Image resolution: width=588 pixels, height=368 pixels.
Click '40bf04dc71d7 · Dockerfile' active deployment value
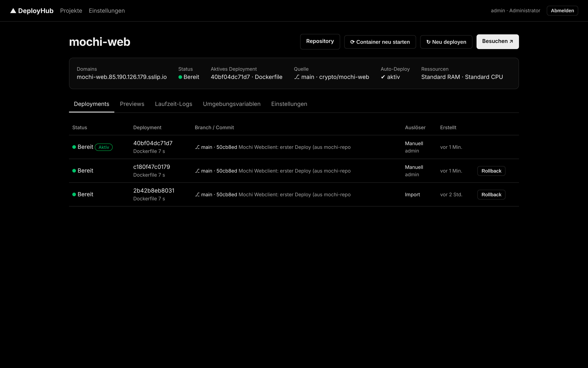(x=246, y=77)
